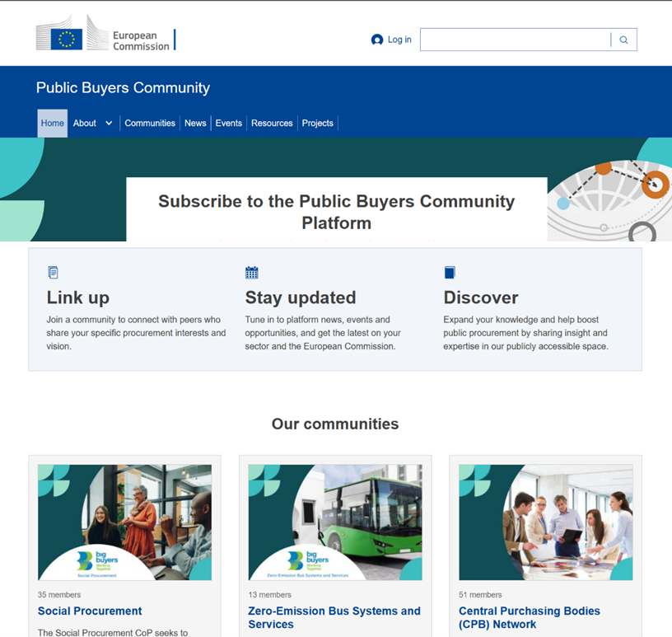The width and height of the screenshot is (672, 637).
Task: Expand the About menu chevron
Action: click(109, 124)
